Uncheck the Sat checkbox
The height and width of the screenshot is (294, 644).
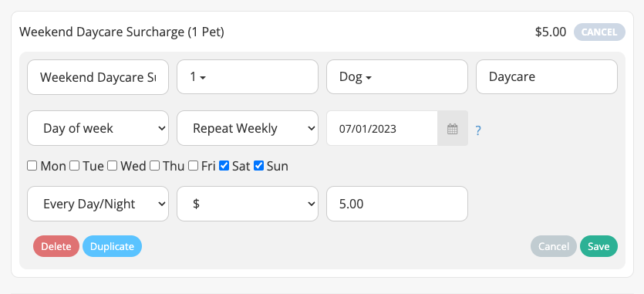[224, 166]
